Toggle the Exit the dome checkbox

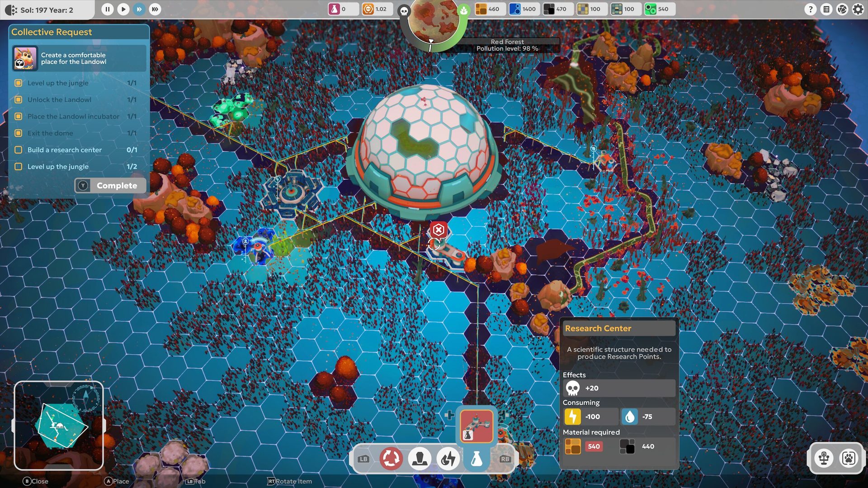(x=19, y=133)
